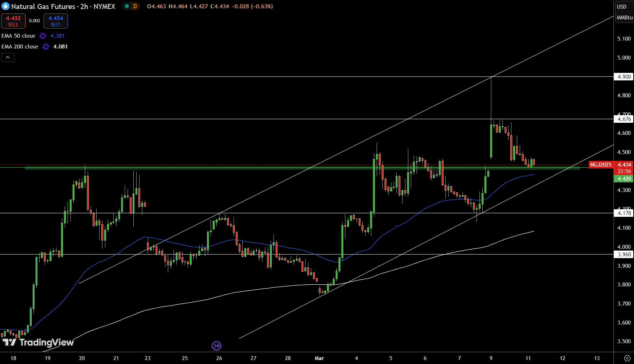Click the green market status dot
This screenshot has width=634, height=364.
[127, 6]
